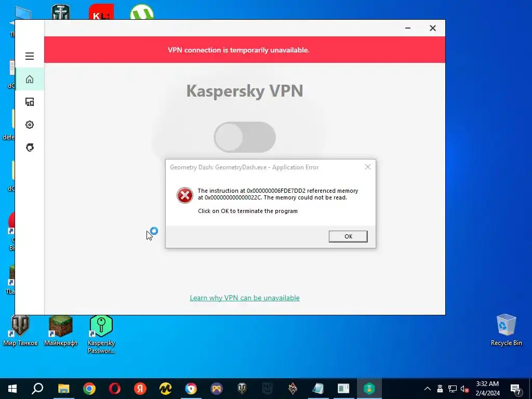Open the notification center in the taskbar
Image resolution: width=532 pixels, height=399 pixels.
click(x=516, y=389)
